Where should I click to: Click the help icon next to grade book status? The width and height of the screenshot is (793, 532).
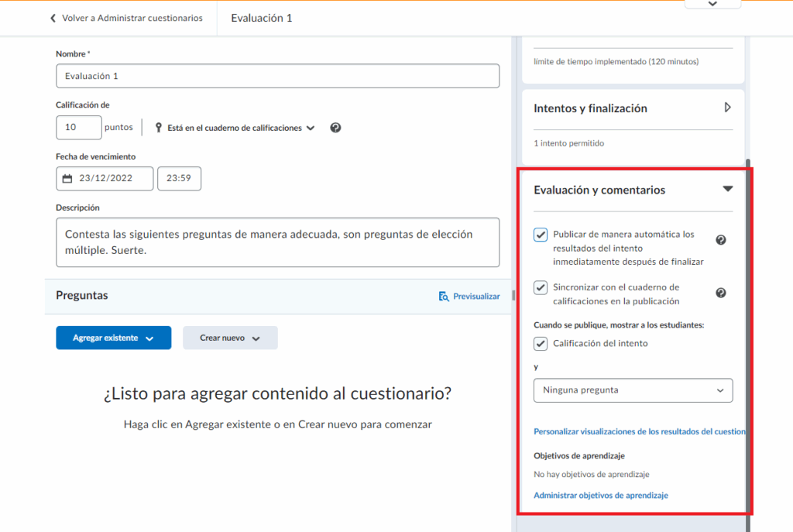pos(335,128)
